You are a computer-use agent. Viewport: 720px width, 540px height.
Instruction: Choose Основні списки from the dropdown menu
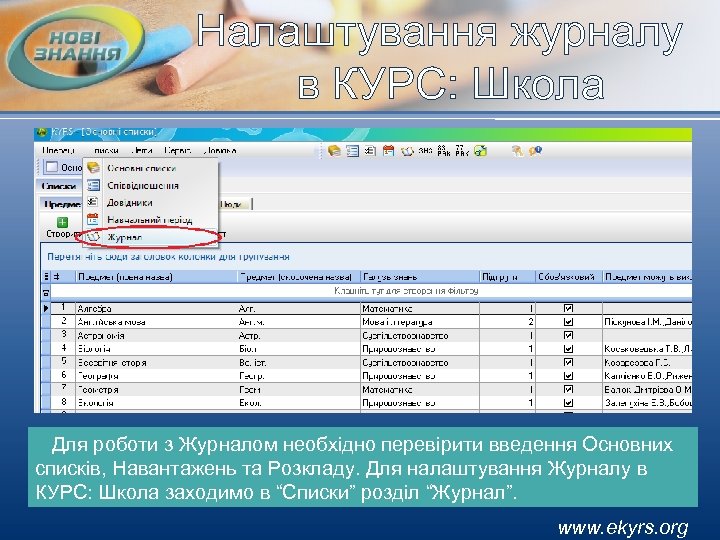pos(150,168)
